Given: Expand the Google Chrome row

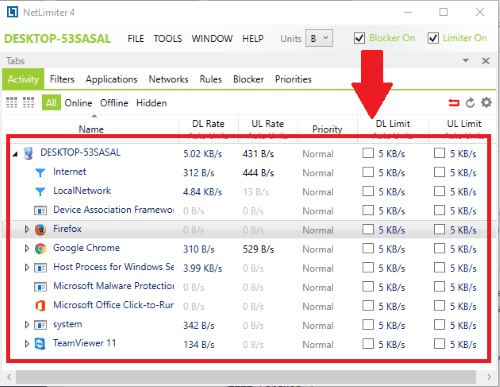Looking at the screenshot, I should pyautogui.click(x=27, y=248).
